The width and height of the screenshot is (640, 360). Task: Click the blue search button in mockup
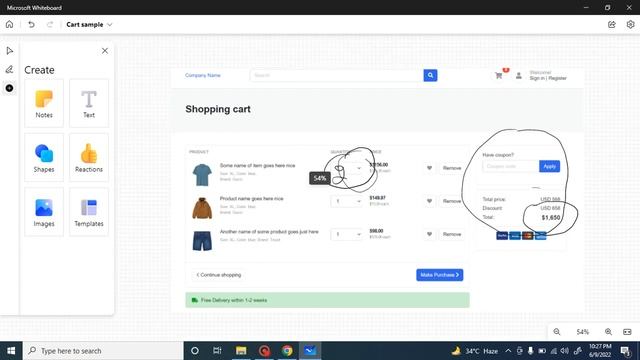[x=430, y=75]
